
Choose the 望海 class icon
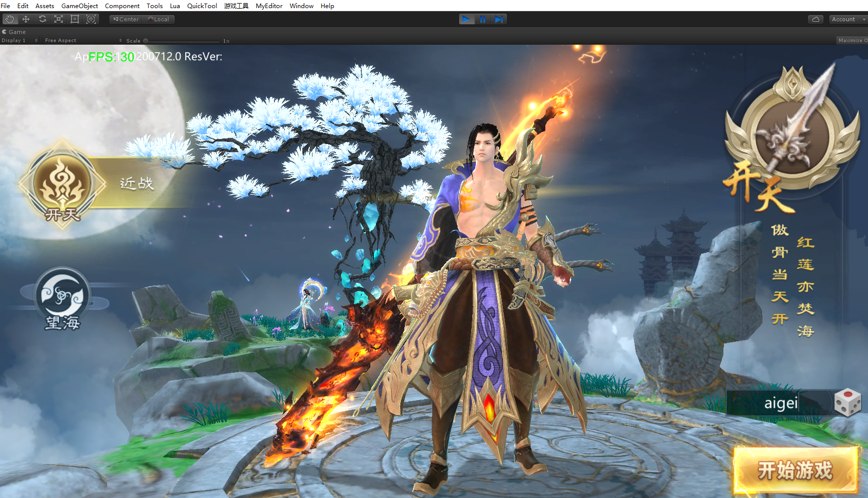(x=62, y=296)
